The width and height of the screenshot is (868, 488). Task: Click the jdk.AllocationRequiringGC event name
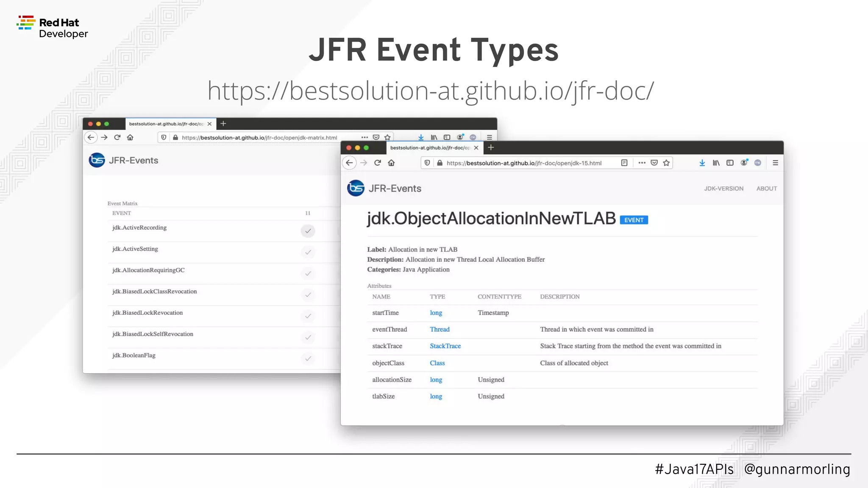pyautogui.click(x=148, y=270)
